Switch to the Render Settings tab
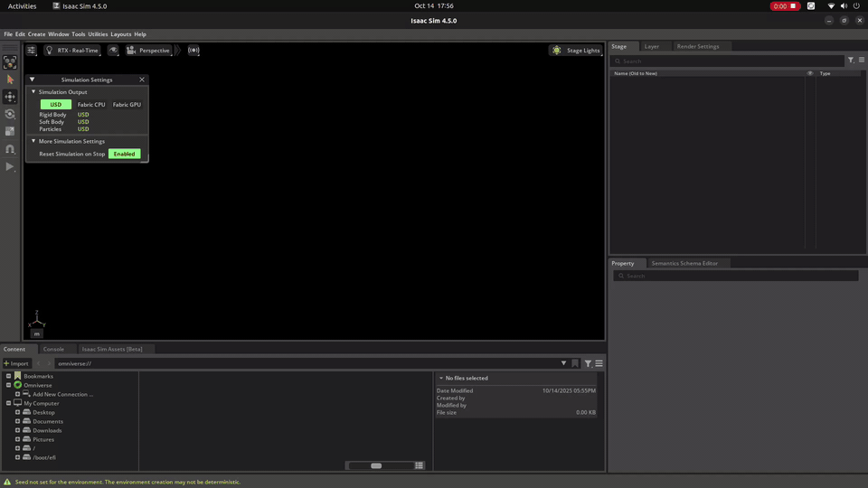Screen dimensions: 868x488 pos(697,46)
